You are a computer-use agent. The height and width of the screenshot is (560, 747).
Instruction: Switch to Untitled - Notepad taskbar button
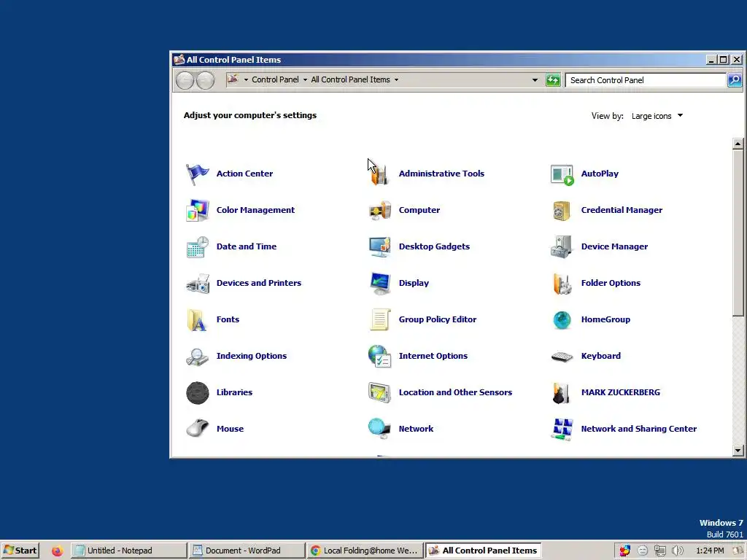pyautogui.click(x=128, y=551)
